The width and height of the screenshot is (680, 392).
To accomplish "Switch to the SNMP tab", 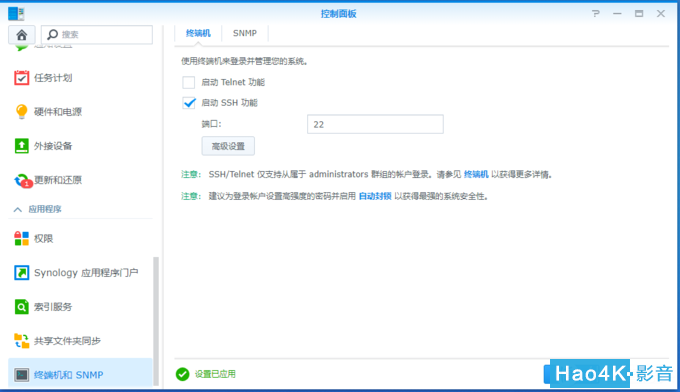I will 245,33.
